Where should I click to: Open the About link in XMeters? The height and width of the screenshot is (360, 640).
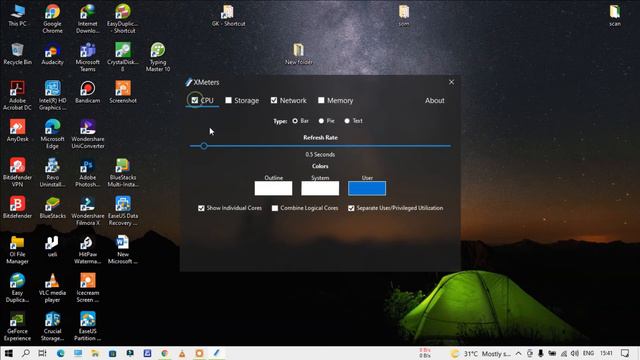435,100
